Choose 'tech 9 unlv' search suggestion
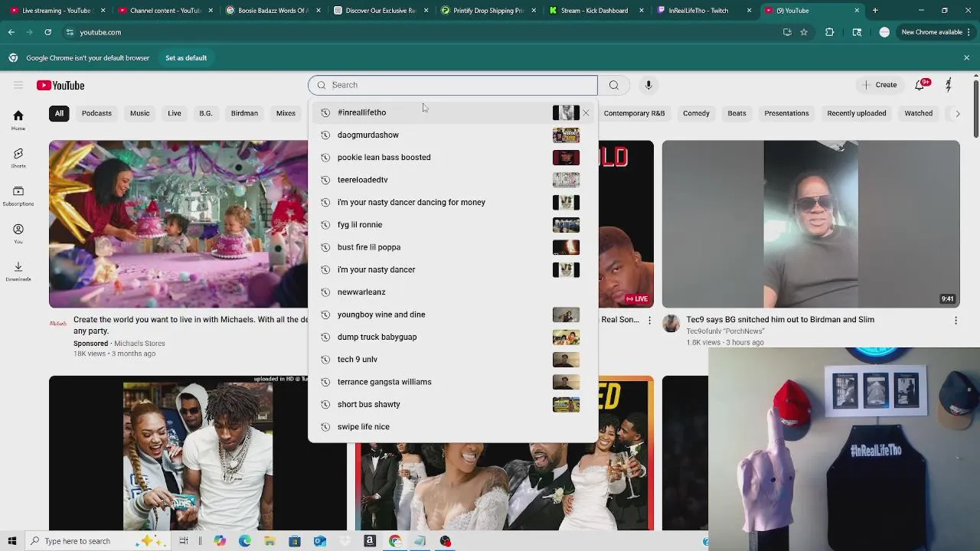This screenshot has height=551, width=980. point(452,360)
